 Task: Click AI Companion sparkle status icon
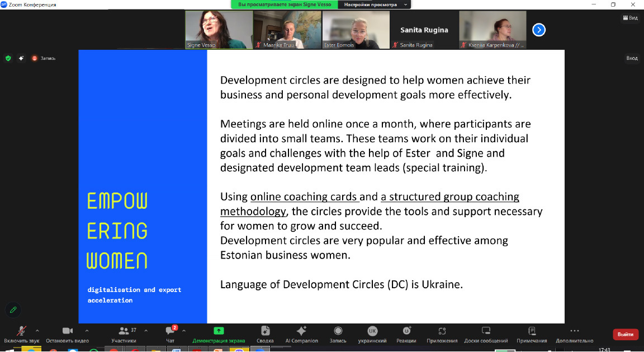pyautogui.click(x=21, y=58)
